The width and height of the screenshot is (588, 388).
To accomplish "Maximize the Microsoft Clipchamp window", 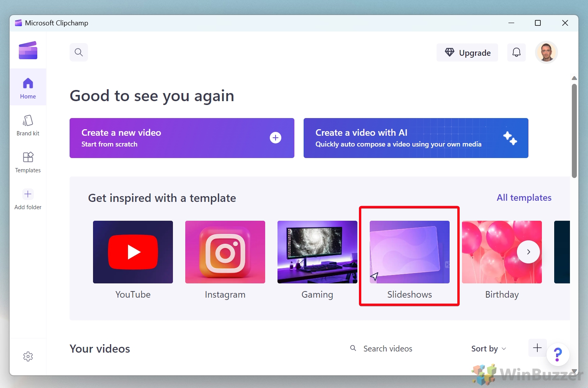I will tap(538, 23).
